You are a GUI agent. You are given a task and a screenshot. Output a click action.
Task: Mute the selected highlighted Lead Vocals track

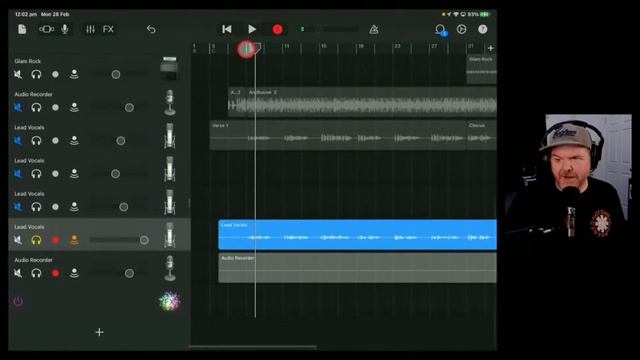[x=18, y=240]
